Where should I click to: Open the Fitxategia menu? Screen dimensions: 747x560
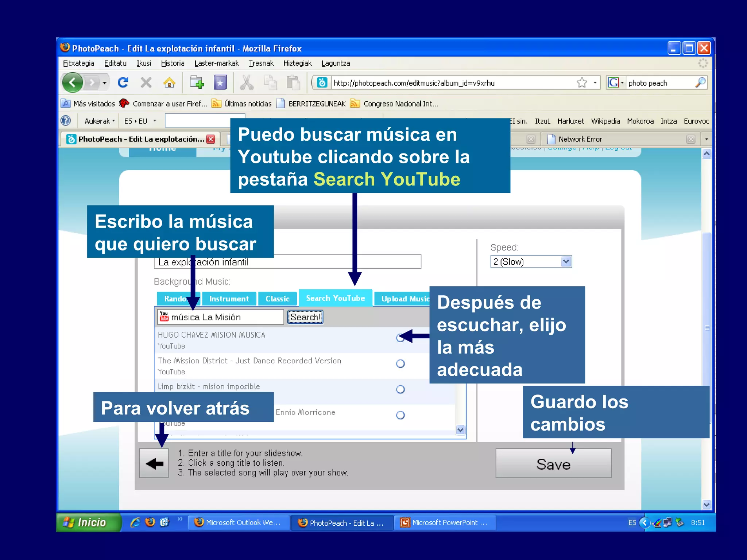(x=78, y=63)
